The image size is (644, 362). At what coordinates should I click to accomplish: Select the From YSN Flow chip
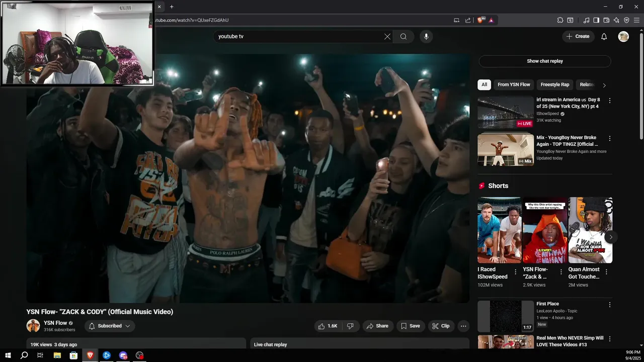(x=514, y=84)
